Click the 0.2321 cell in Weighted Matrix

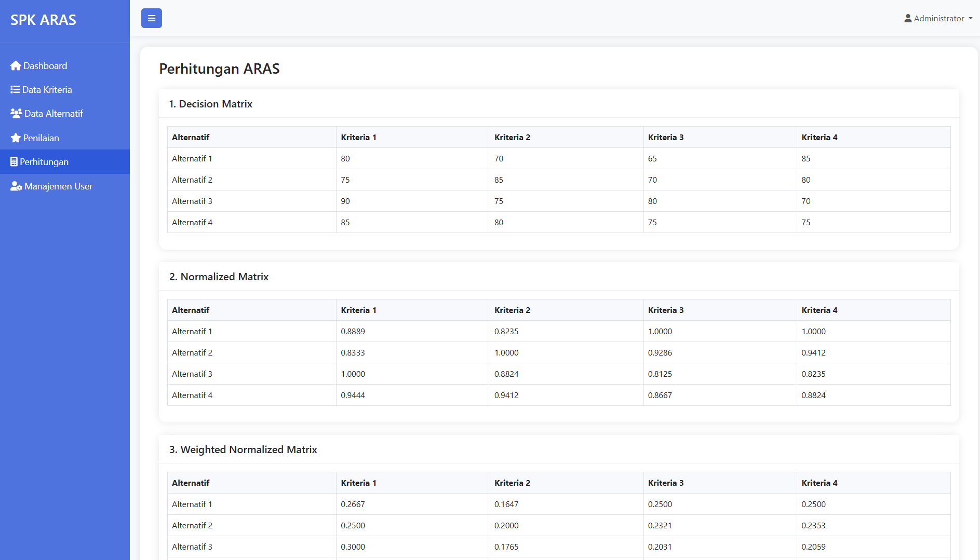click(720, 526)
